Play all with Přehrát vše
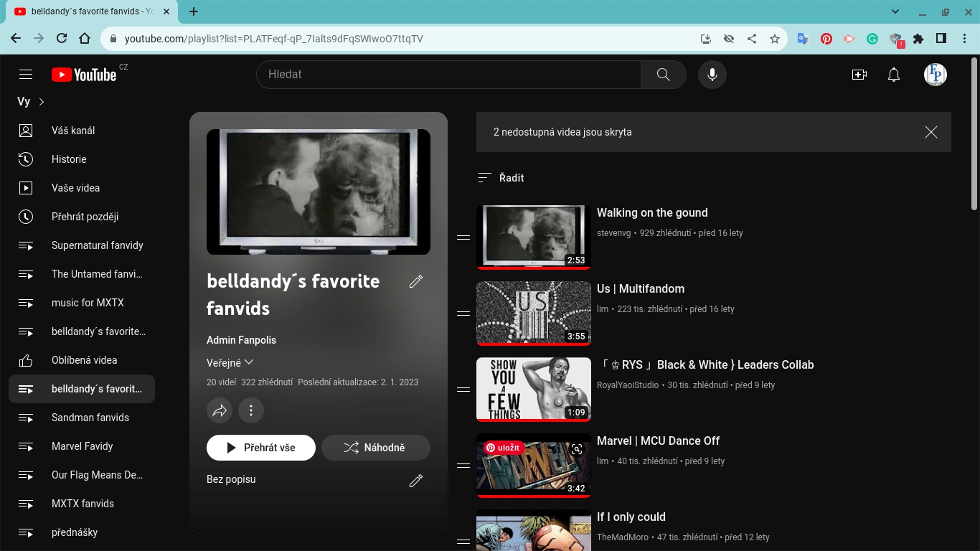The height and width of the screenshot is (551, 980). click(x=261, y=448)
